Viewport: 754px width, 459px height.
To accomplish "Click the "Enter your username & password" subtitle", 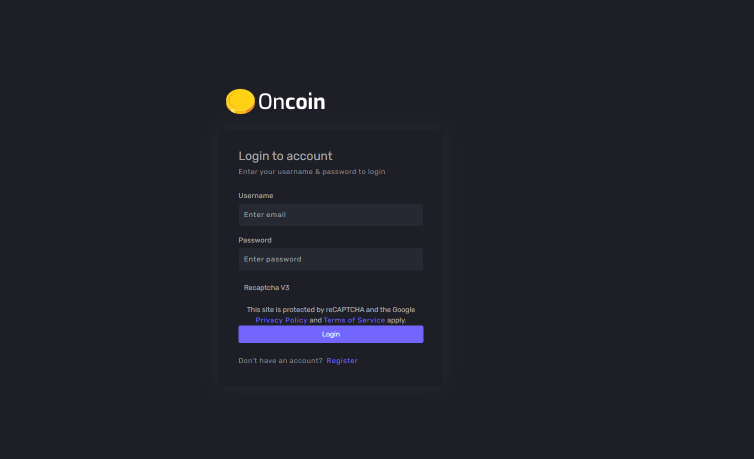I will (x=311, y=172).
